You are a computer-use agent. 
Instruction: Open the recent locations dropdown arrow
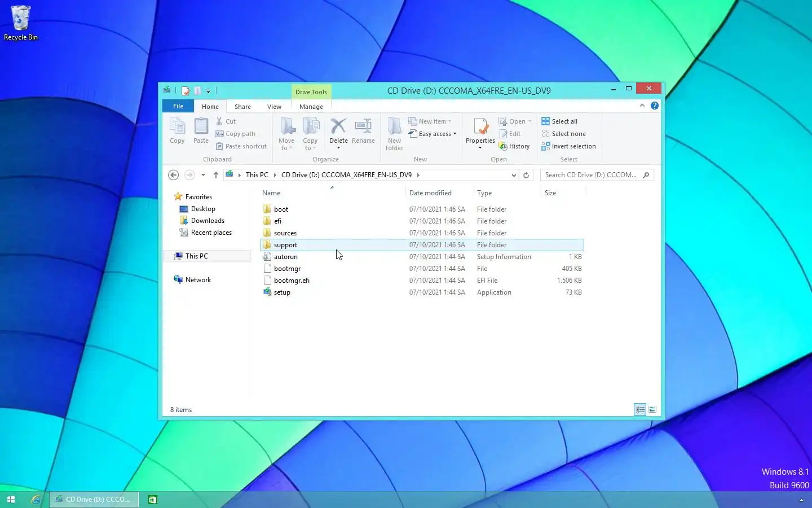pyautogui.click(x=203, y=175)
